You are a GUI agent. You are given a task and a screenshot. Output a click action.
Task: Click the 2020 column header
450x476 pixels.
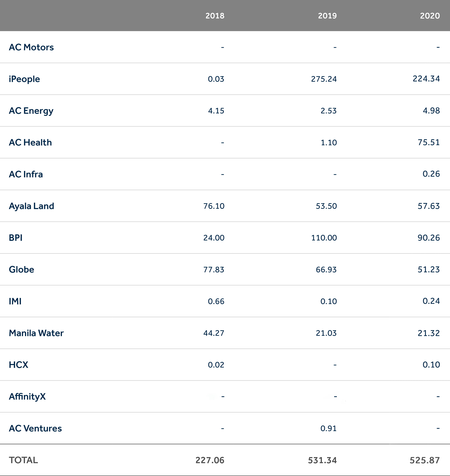coord(430,16)
